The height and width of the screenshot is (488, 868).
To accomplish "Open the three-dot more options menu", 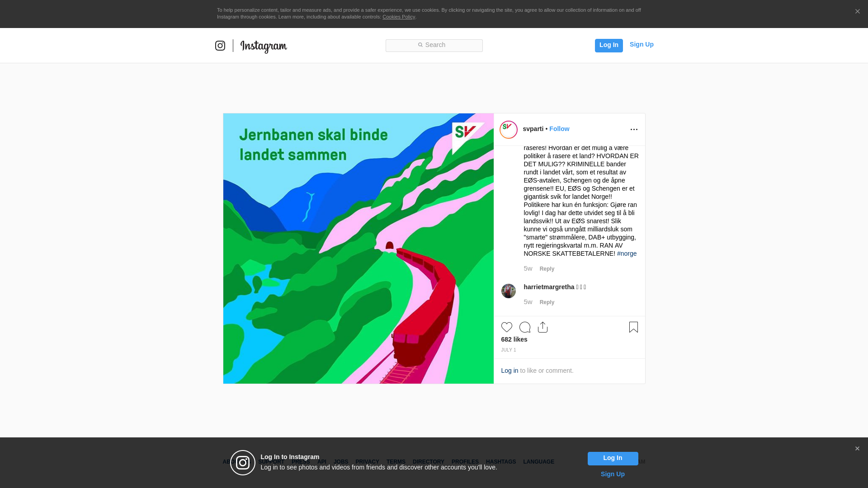I will click(634, 130).
